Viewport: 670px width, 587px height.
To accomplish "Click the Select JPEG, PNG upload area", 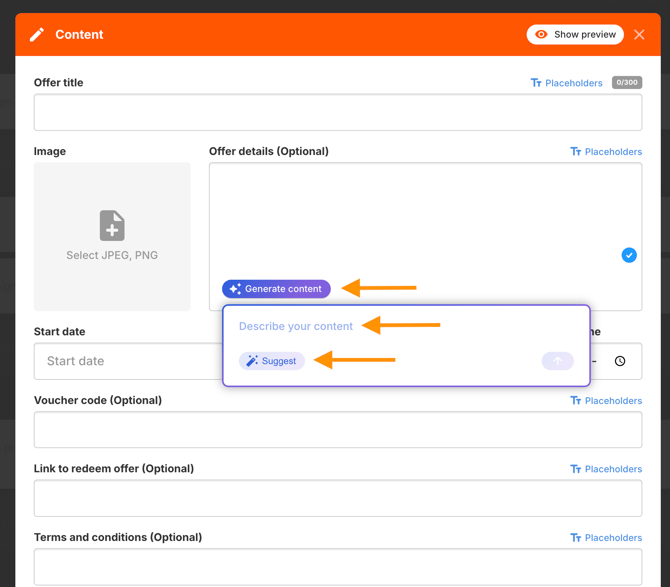I will (x=112, y=237).
